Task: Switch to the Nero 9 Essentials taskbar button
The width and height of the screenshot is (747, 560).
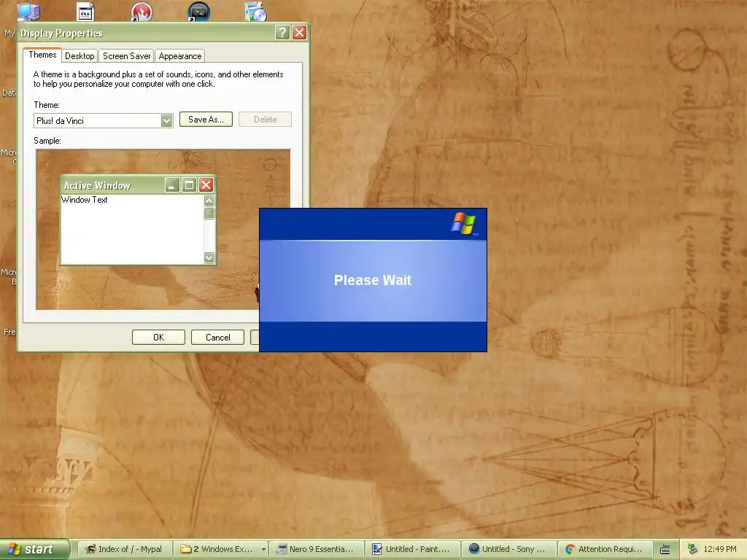Action: click(317, 549)
